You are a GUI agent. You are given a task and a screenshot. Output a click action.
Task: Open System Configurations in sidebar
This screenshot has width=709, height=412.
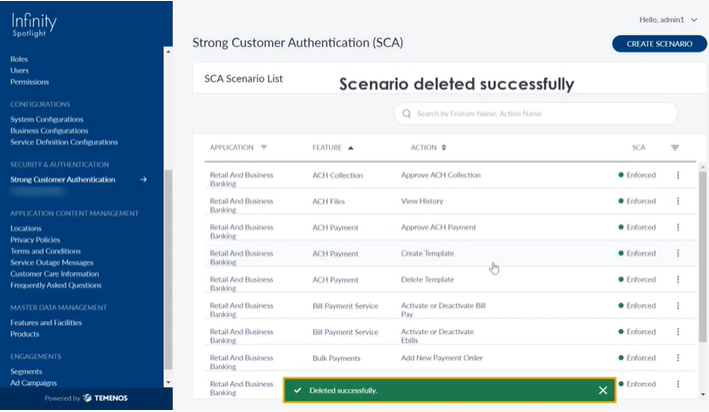click(47, 119)
